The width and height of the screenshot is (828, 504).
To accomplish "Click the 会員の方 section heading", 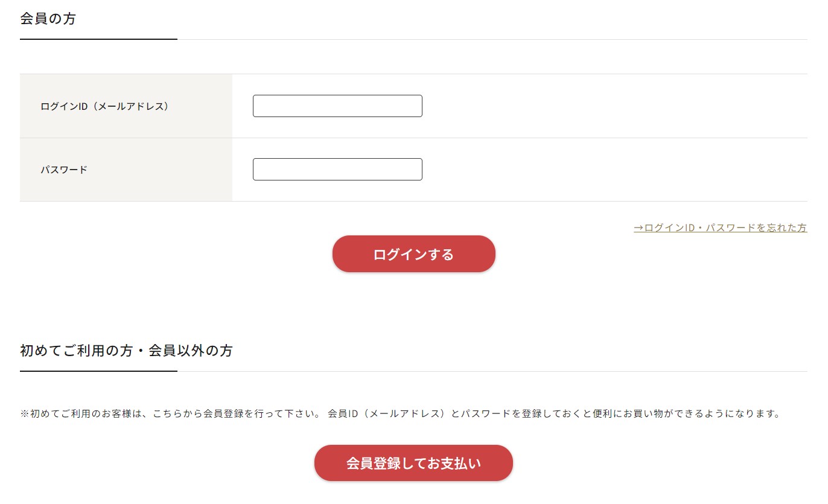I will tap(48, 19).
